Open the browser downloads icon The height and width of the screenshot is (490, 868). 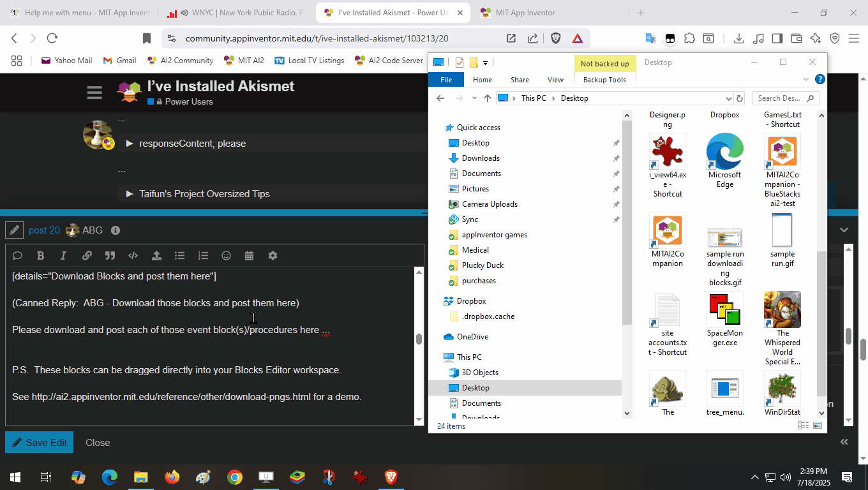tap(739, 38)
